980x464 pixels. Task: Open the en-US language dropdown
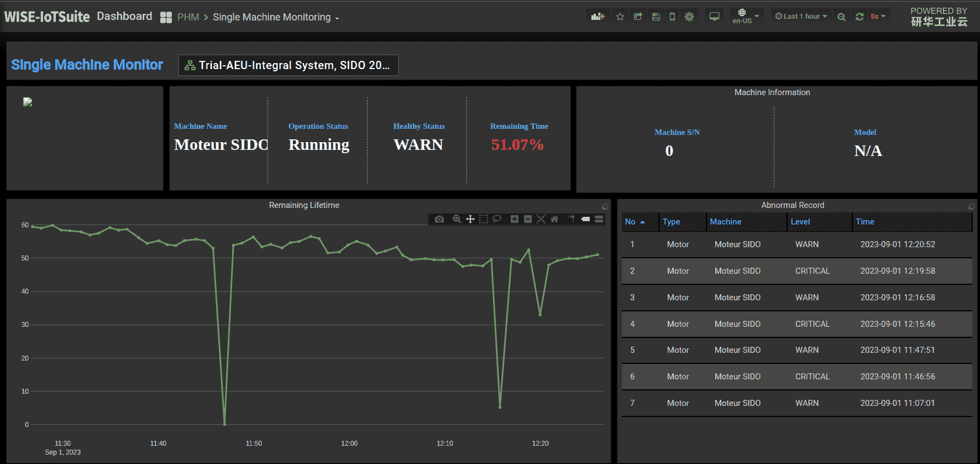tap(745, 17)
